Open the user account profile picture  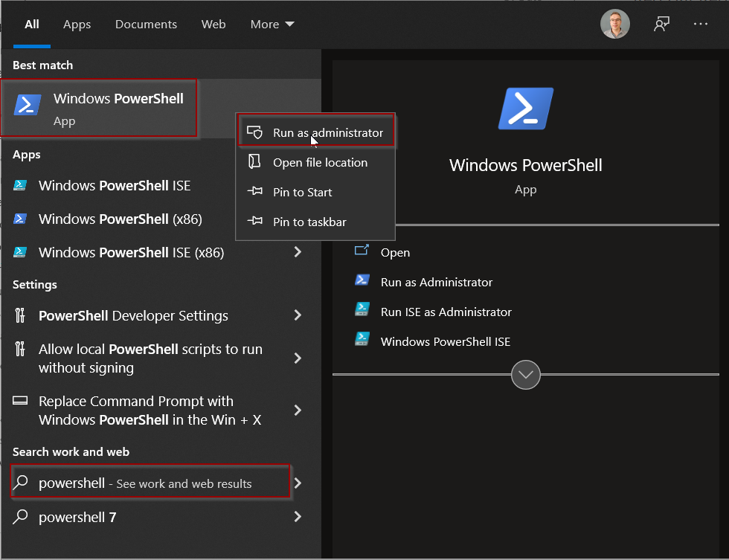pyautogui.click(x=615, y=24)
